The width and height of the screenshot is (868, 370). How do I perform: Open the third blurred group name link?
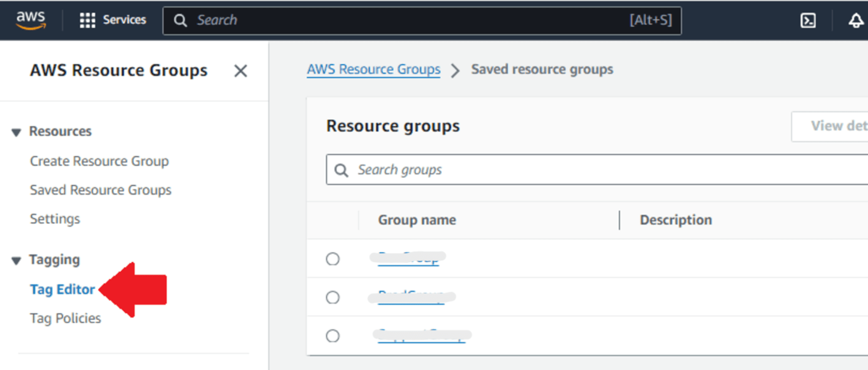[x=422, y=335]
